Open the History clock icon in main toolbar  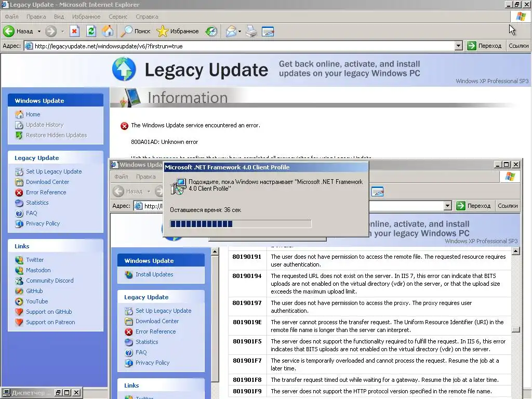pos(211,31)
